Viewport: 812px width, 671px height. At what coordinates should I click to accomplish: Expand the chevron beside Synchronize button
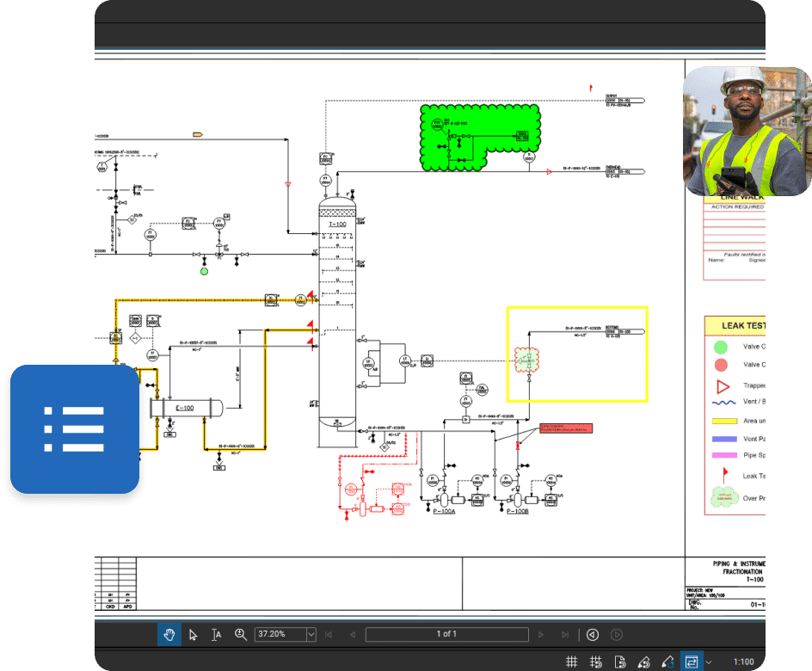point(709,662)
